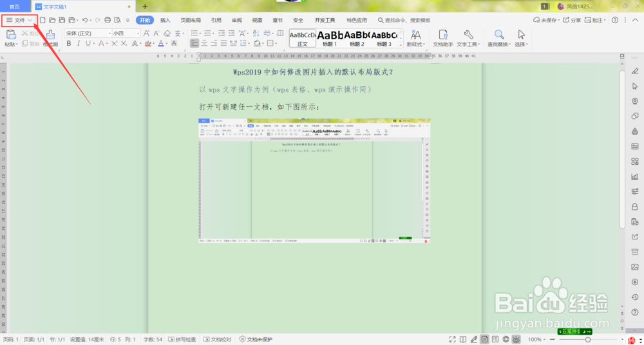Screen dimensions: 644x345
Task: Click the font color A swatch button
Action: [x=160, y=43]
